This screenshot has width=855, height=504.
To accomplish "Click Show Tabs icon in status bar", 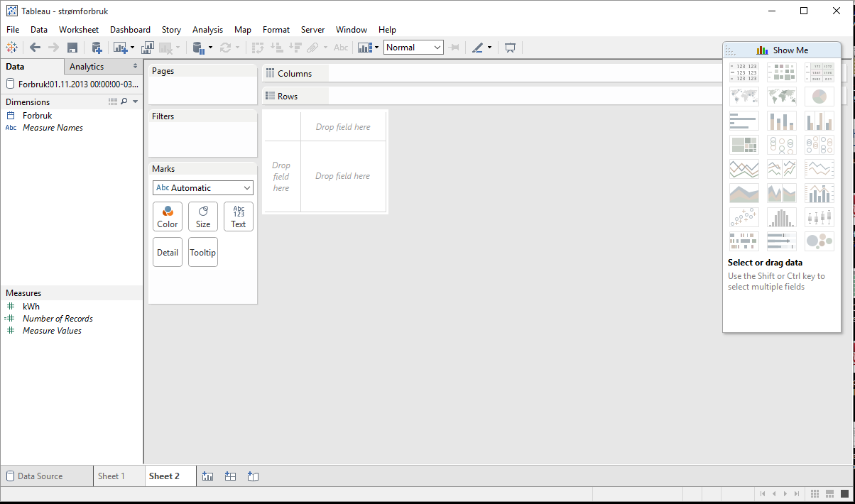I will pyautogui.click(x=844, y=493).
